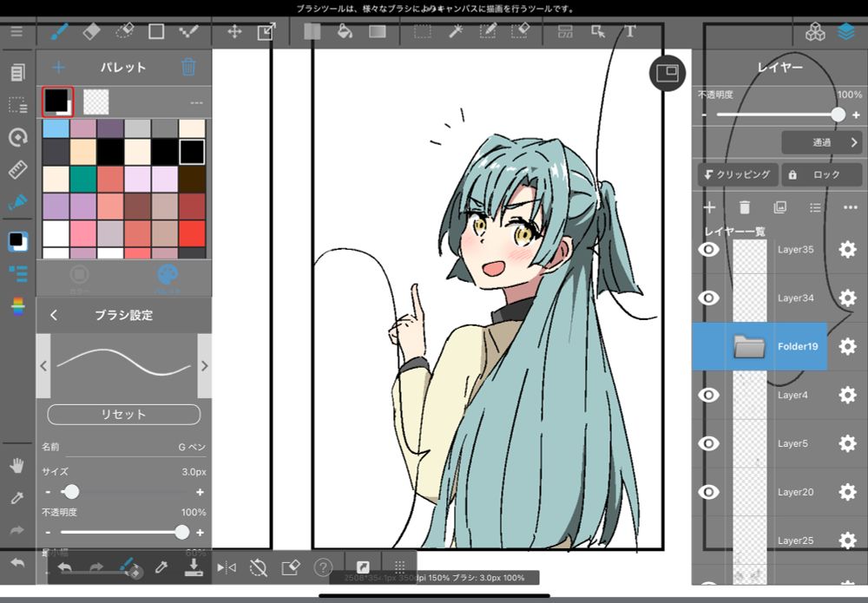Open the Materials cubes panel

(815, 32)
